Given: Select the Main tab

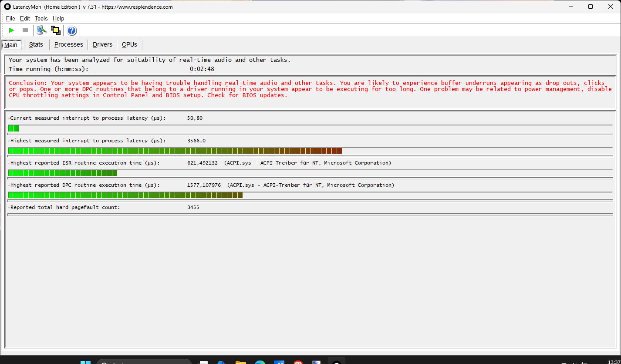Looking at the screenshot, I should point(11,45).
